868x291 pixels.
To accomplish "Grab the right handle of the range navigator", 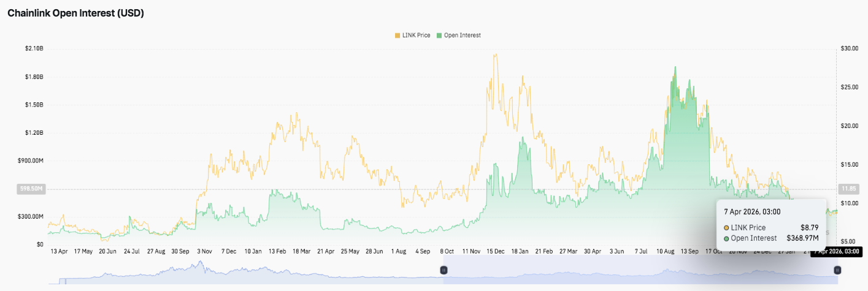I will tap(837, 270).
